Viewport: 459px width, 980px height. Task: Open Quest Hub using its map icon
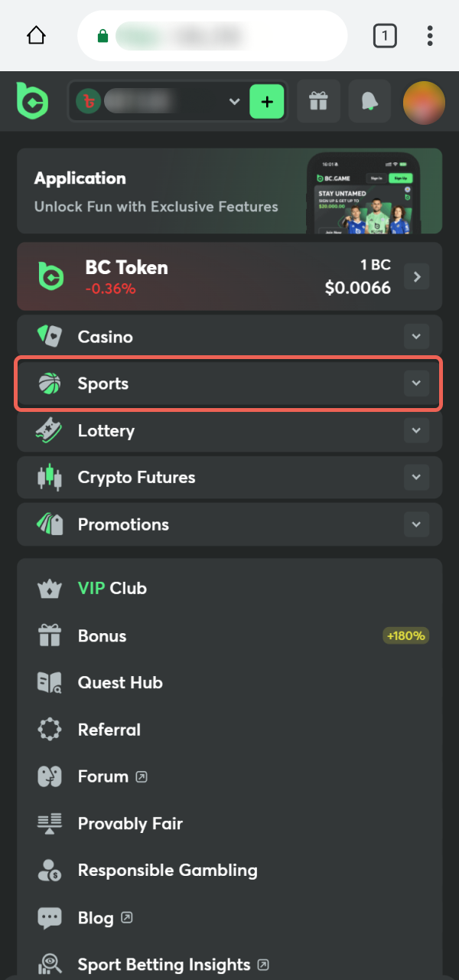(x=49, y=682)
